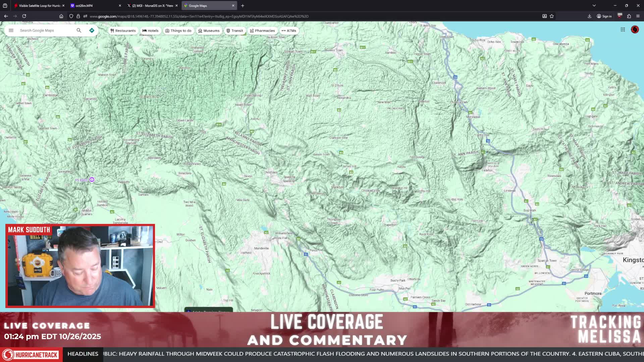The height and width of the screenshot is (362, 644).
Task: Filter map by Restaurants
Action: 123,31
